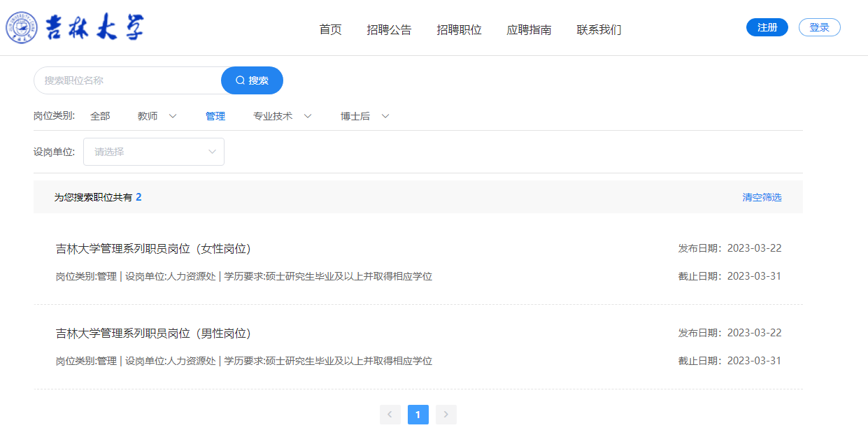Go to 招聘职位 navigation item
This screenshot has height=444, width=868.
[459, 29]
